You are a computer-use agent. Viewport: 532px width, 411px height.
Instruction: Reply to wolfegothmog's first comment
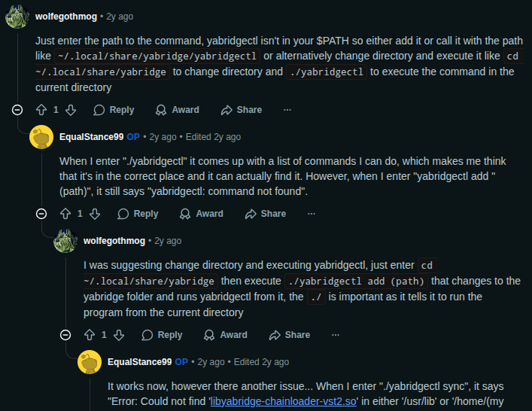[x=114, y=110]
